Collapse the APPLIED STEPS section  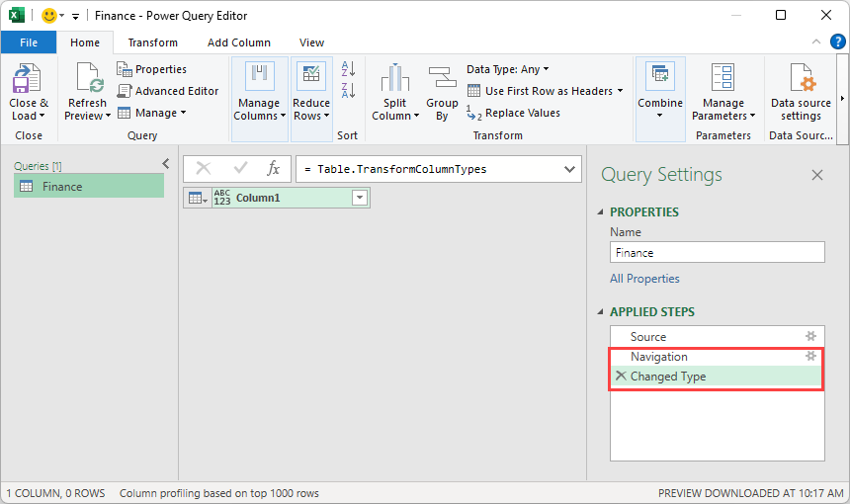pyautogui.click(x=601, y=311)
